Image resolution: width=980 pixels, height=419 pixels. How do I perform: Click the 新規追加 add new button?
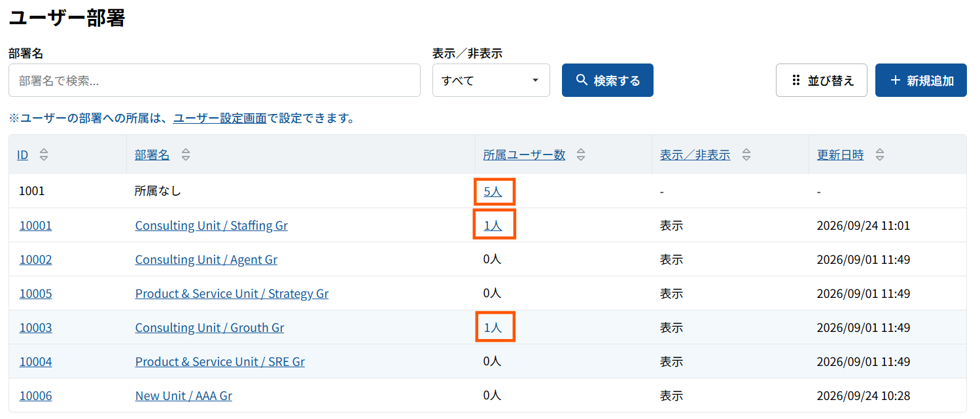(x=921, y=81)
